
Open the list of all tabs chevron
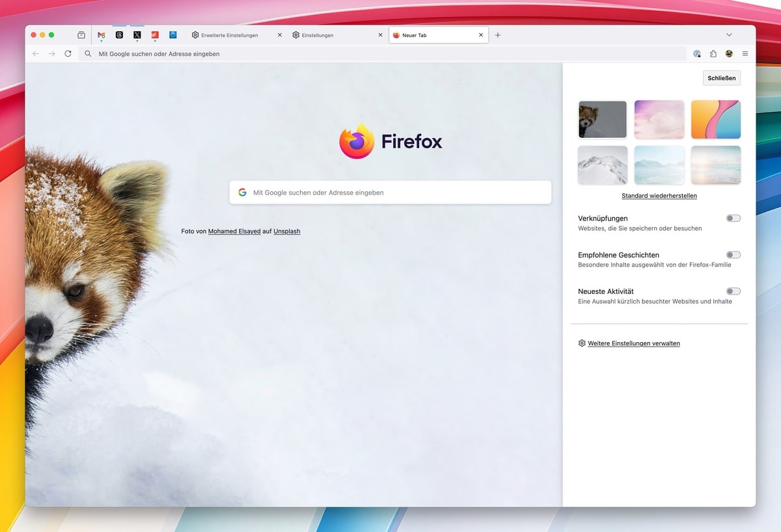click(729, 34)
